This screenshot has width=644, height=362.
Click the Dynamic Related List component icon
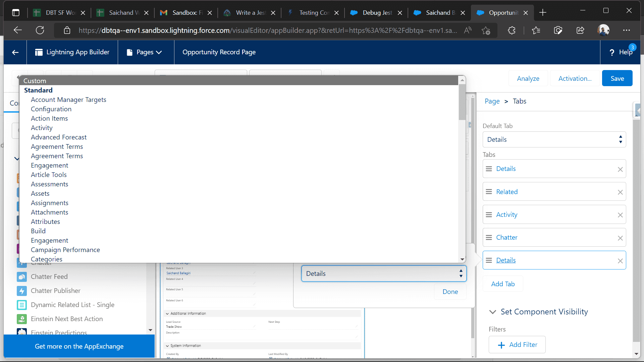(22, 305)
